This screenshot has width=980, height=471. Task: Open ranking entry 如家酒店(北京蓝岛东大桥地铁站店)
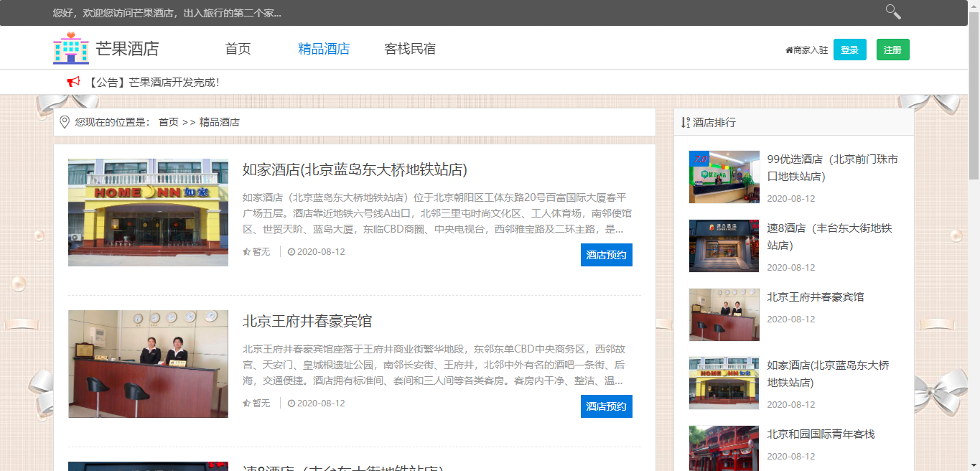coord(829,374)
